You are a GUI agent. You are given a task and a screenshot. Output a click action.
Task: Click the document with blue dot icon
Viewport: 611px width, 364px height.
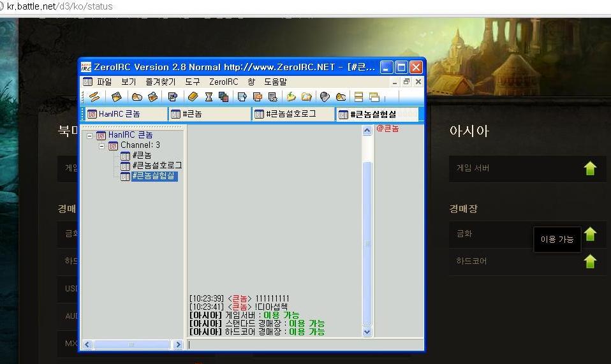coord(173,96)
